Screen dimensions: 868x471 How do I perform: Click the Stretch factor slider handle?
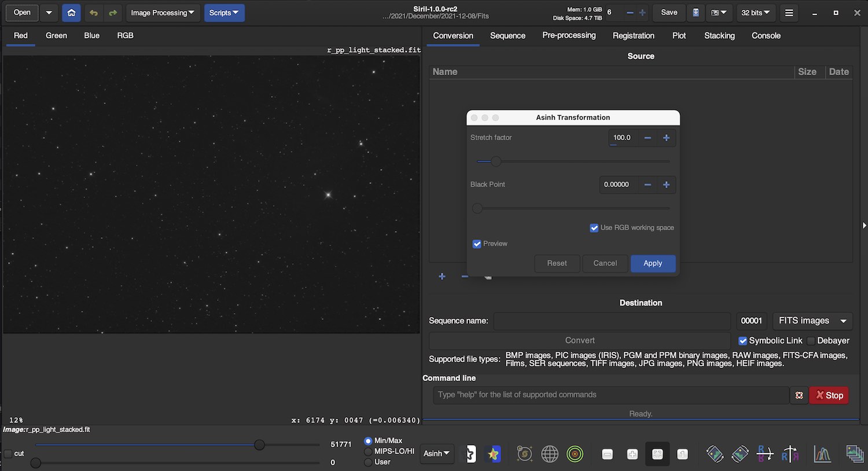click(x=496, y=161)
